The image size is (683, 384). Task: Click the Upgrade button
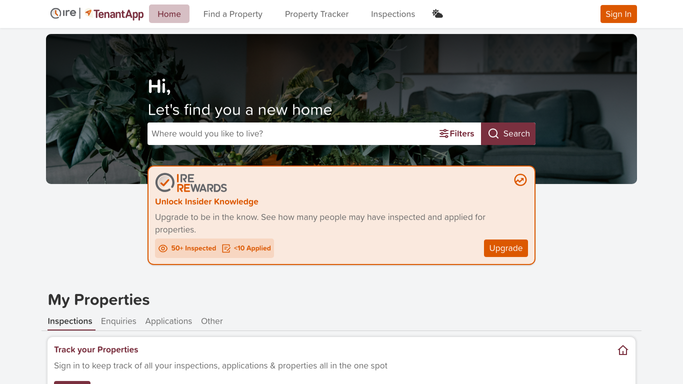pyautogui.click(x=506, y=248)
